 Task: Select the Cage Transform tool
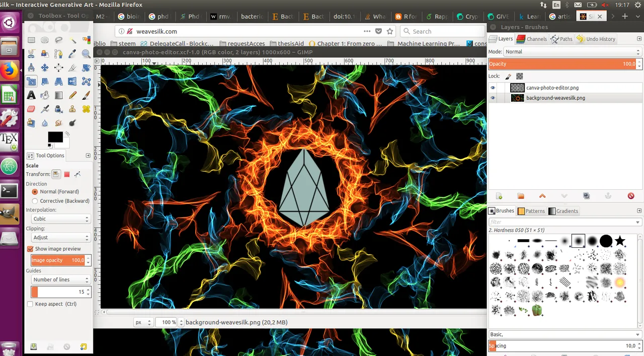[86, 81]
